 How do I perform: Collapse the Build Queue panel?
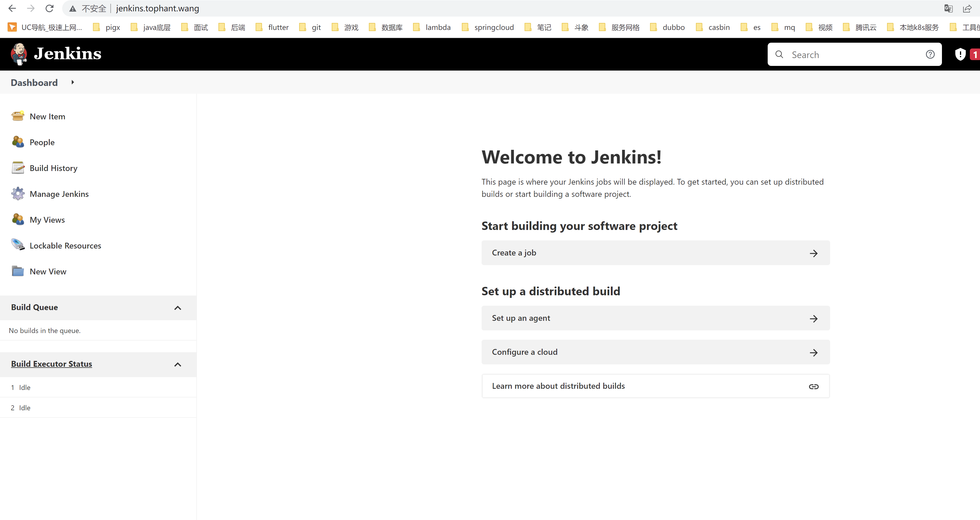178,308
